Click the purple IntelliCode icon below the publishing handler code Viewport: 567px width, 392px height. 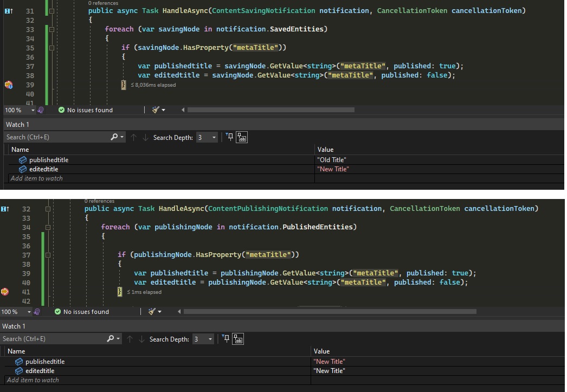(36, 312)
